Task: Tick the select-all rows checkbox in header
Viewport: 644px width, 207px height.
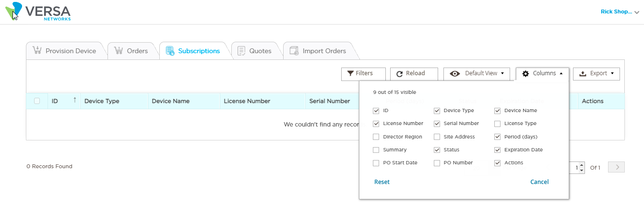Action: coord(37,101)
